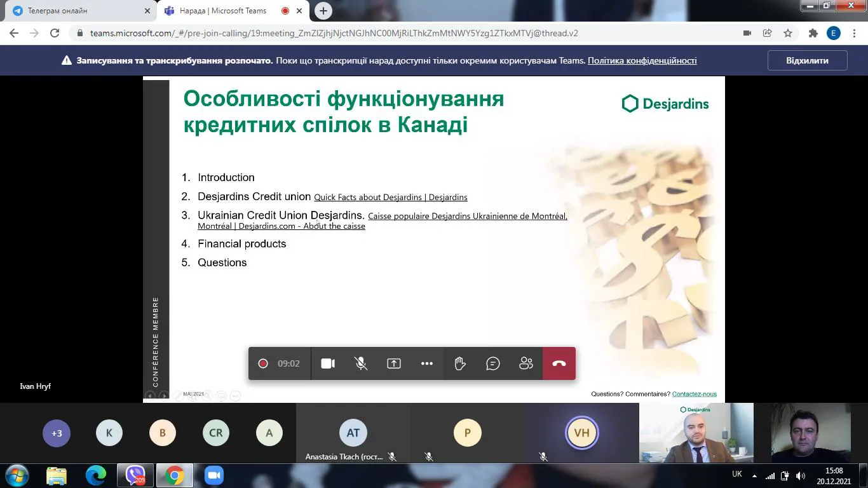Show the +3 additional participants

57,433
